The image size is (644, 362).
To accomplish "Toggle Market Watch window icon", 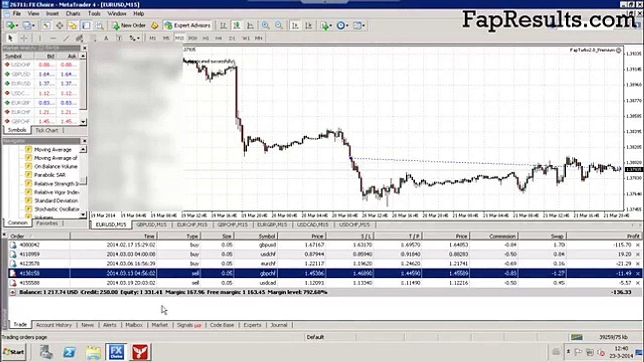I will click(x=46, y=25).
